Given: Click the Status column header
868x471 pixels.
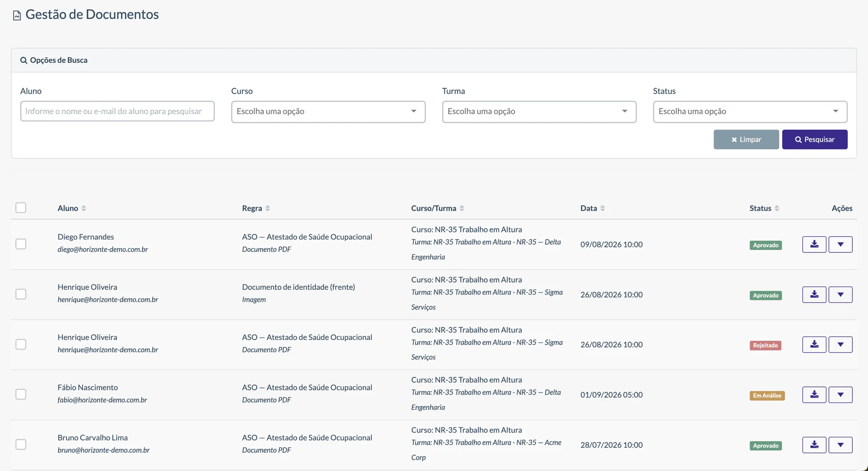Looking at the screenshot, I should click(x=760, y=208).
